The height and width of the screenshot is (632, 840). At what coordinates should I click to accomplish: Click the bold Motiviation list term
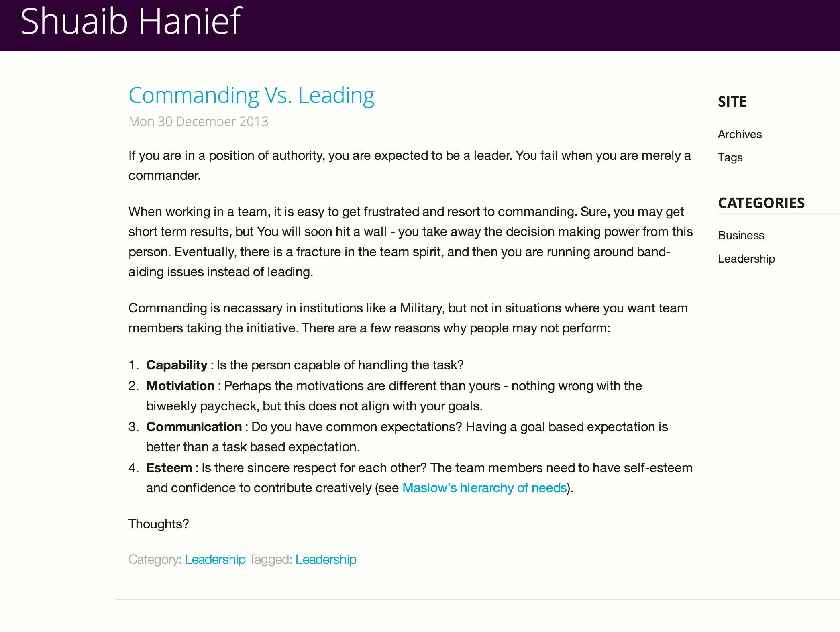tap(180, 386)
